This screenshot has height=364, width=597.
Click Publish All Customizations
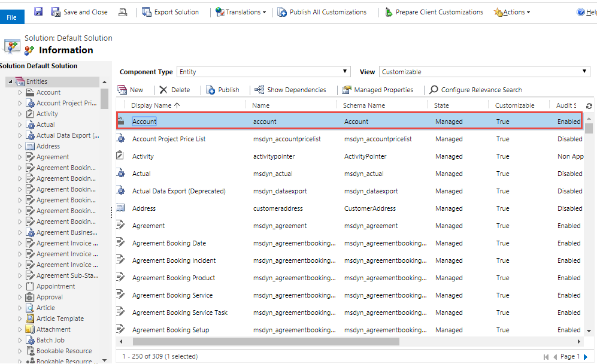[x=322, y=12]
